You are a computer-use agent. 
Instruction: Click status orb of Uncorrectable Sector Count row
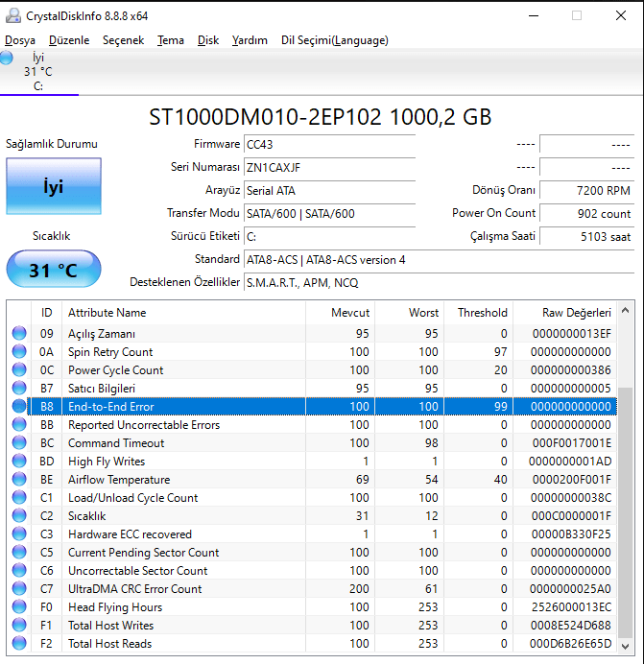(19, 570)
